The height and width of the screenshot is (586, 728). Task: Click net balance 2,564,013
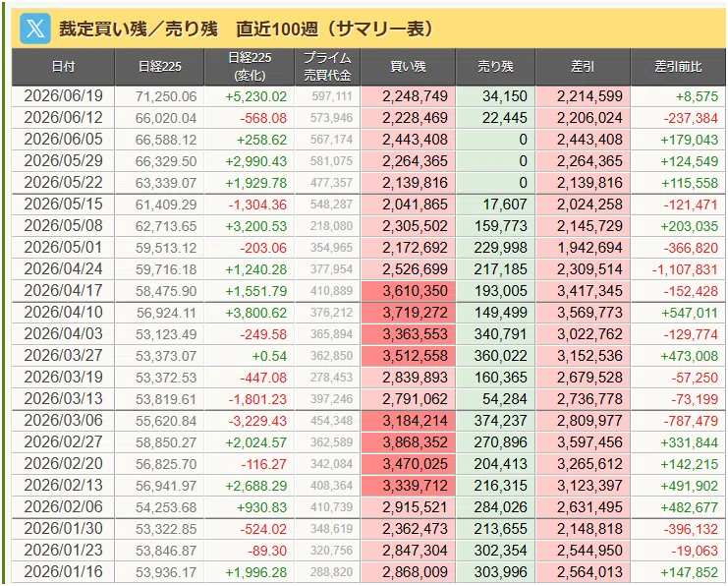pos(589,572)
